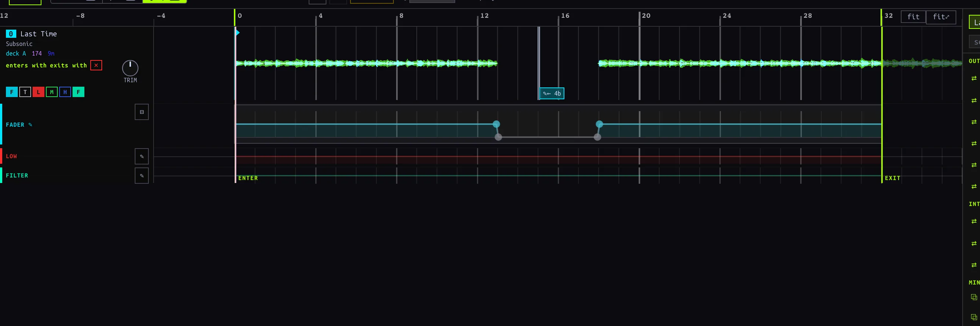Select the gray fader point starting the dip
The height and width of the screenshot is (326, 980).
[x=499, y=137]
